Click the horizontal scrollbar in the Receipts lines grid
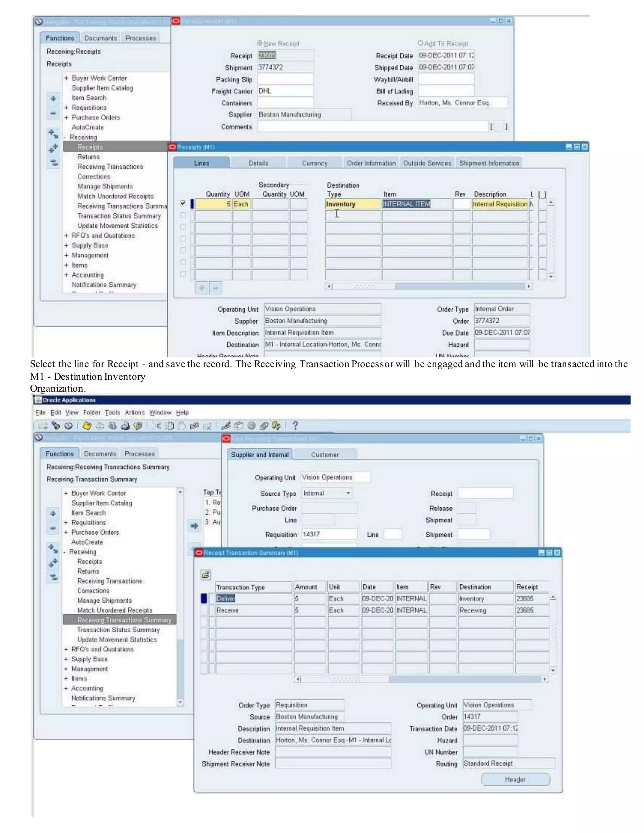Viewport: 644px width, 833px height. tap(429, 286)
